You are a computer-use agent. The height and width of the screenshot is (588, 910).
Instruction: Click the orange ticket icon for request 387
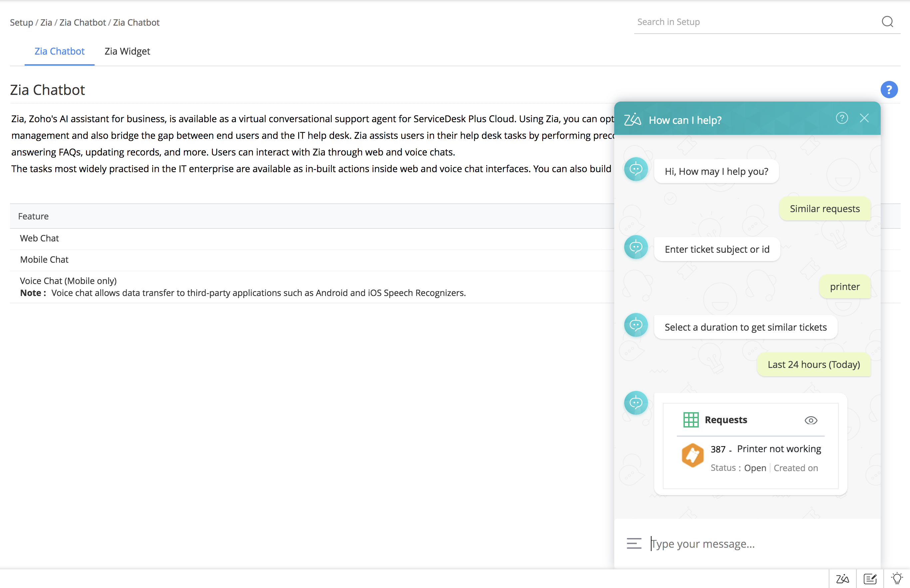click(x=692, y=455)
